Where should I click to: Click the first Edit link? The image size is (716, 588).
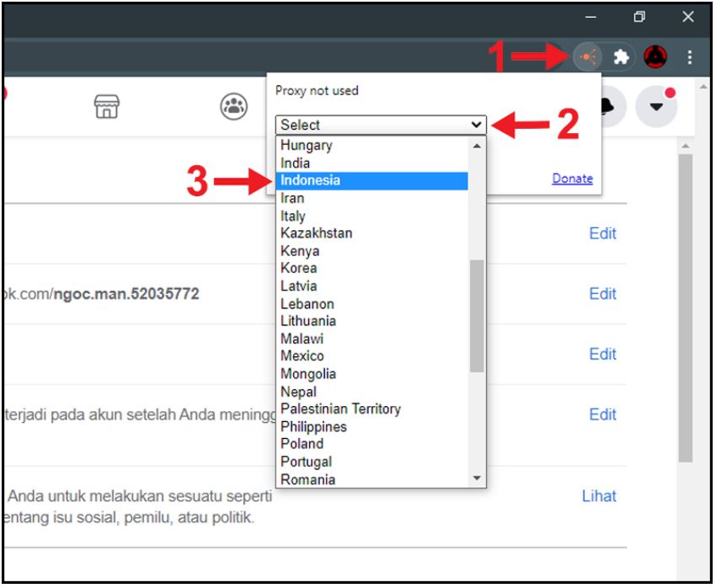[x=602, y=233]
